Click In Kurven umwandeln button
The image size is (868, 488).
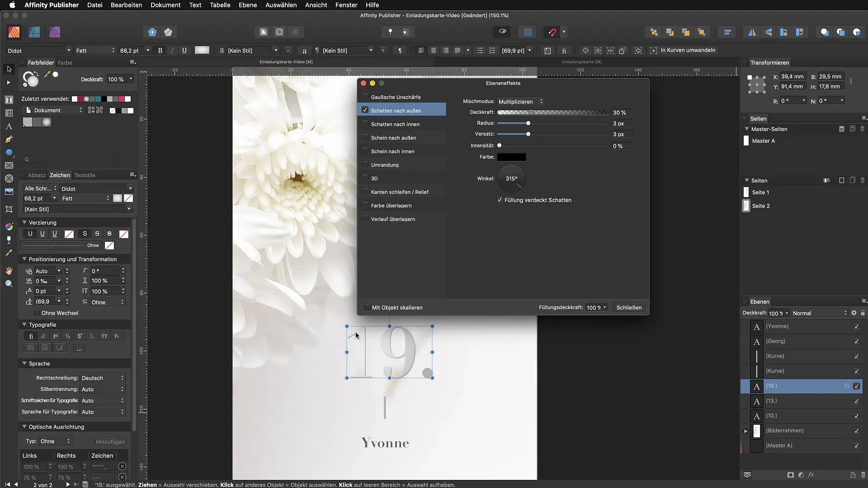pos(683,50)
